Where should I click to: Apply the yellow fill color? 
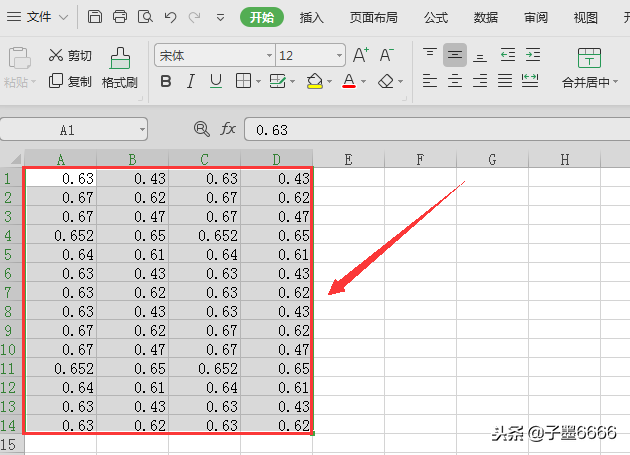(315, 81)
